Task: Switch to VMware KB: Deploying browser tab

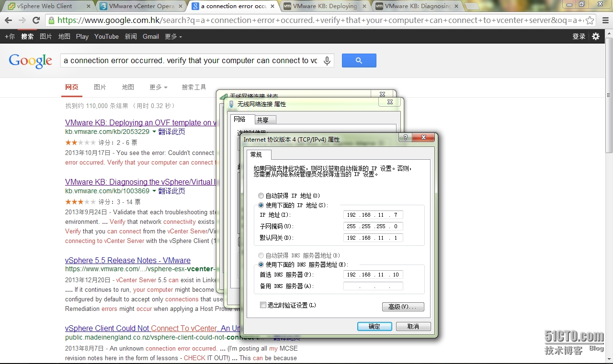Action: pyautogui.click(x=325, y=6)
